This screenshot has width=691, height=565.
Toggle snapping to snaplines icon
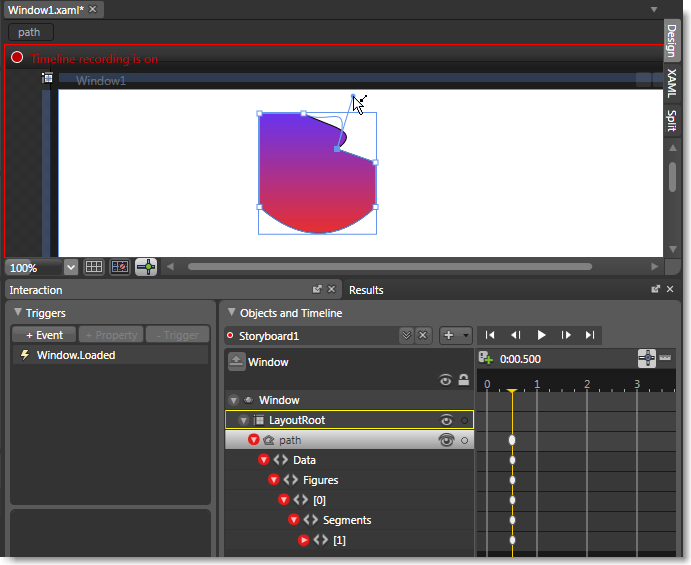tap(146, 267)
